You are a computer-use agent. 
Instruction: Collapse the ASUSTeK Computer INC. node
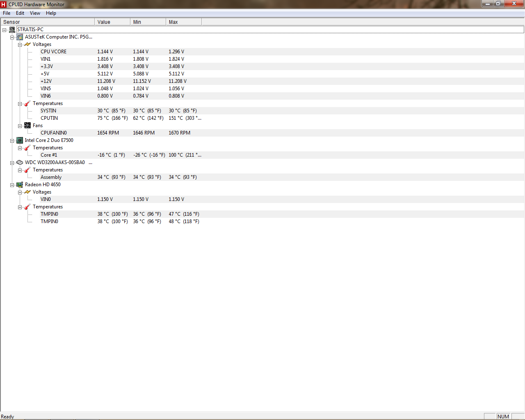(12, 37)
